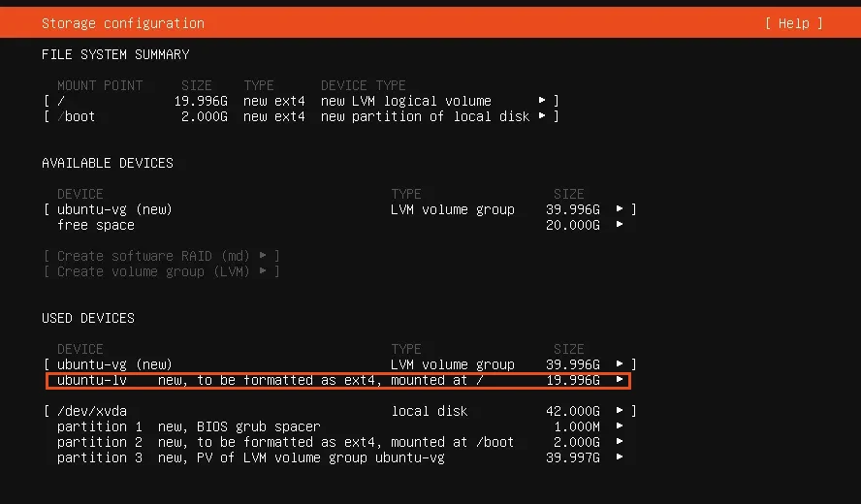Screen dimensions: 861x504
Task: Expand the root mount point row arrow
Action: (543, 101)
